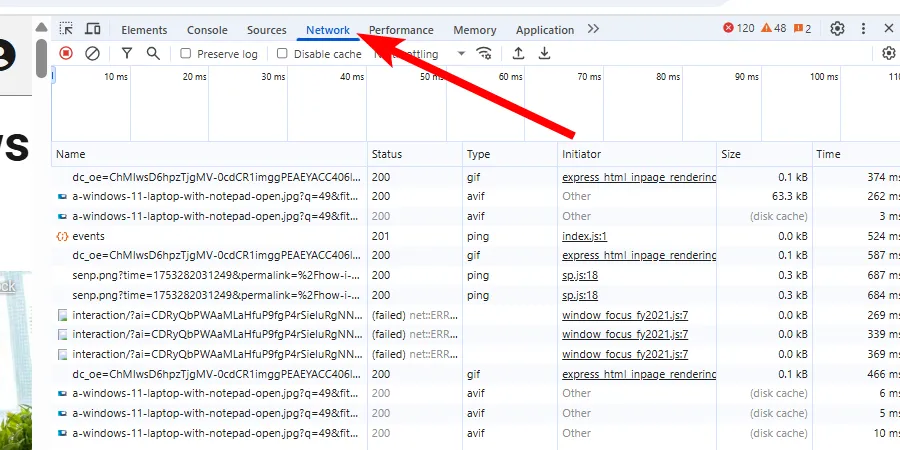
Task: Stop recording the network log
Action: click(66, 53)
